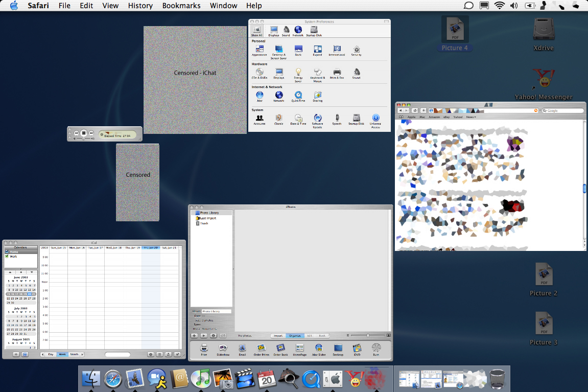Switch iCal to Month view
This screenshot has width=588, height=392.
pyautogui.click(x=75, y=354)
